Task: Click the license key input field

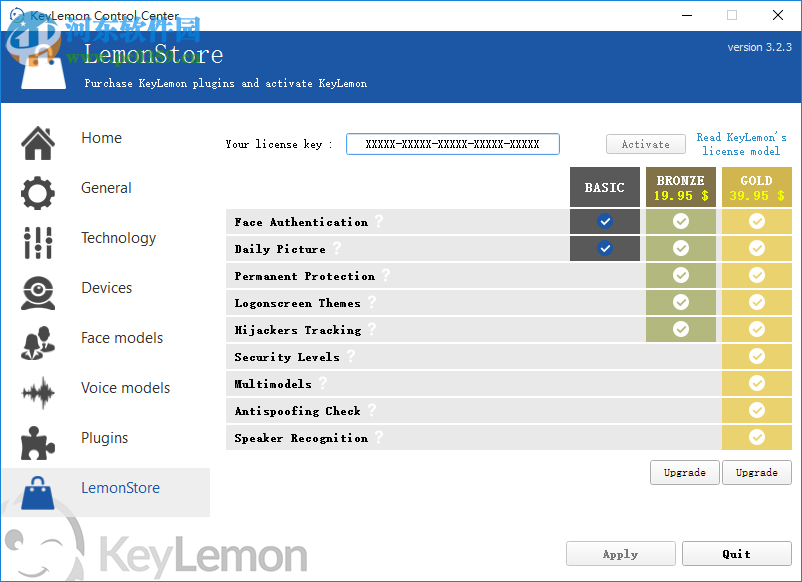Action: pyautogui.click(x=452, y=143)
